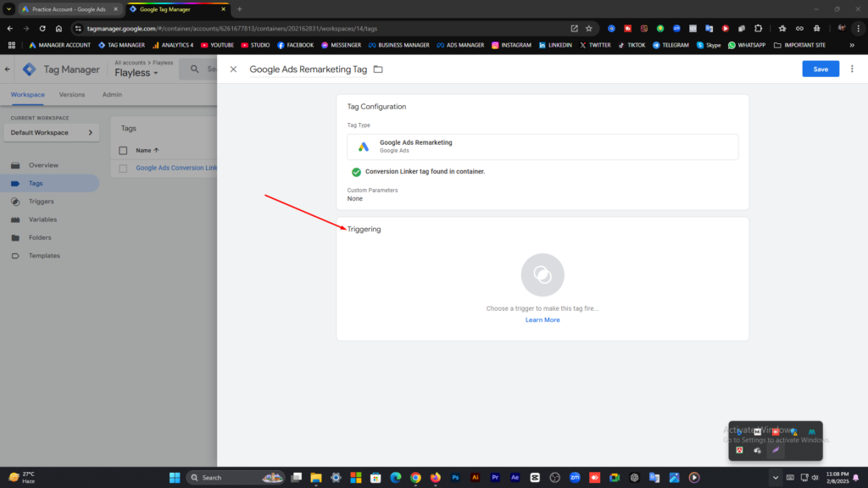Tick the select-all checkbox in the Tags header
The width and height of the screenshot is (868, 488).
[123, 151]
